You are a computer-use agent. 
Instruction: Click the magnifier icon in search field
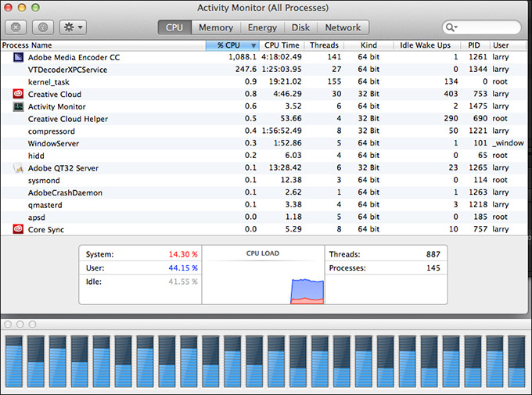(451, 27)
